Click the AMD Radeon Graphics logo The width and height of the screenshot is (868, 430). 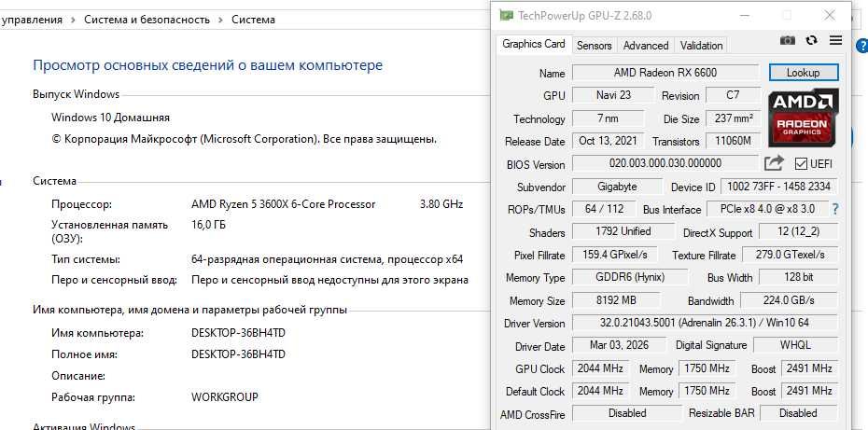(x=804, y=117)
